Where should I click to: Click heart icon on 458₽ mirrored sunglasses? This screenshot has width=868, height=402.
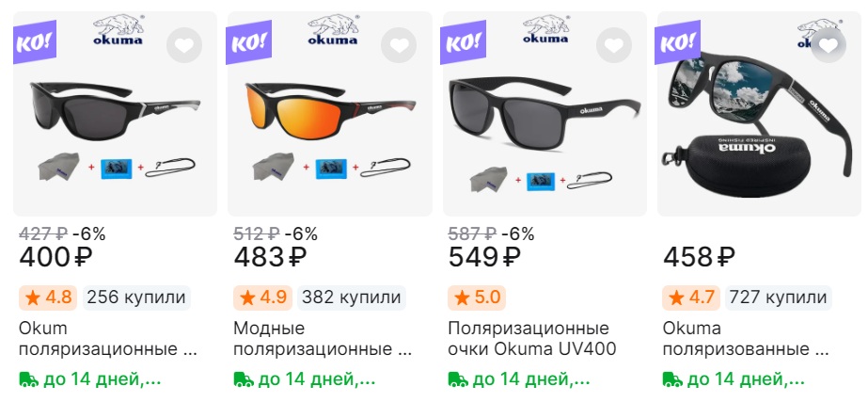[829, 45]
